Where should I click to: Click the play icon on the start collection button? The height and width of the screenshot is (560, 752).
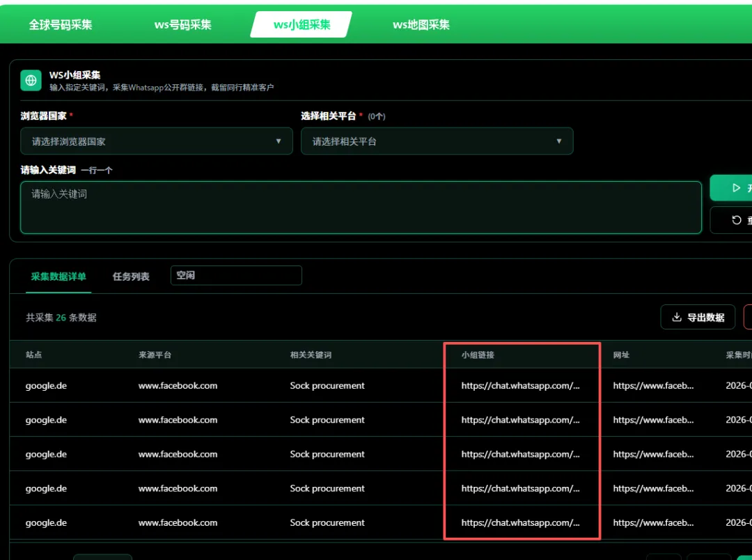737,187
